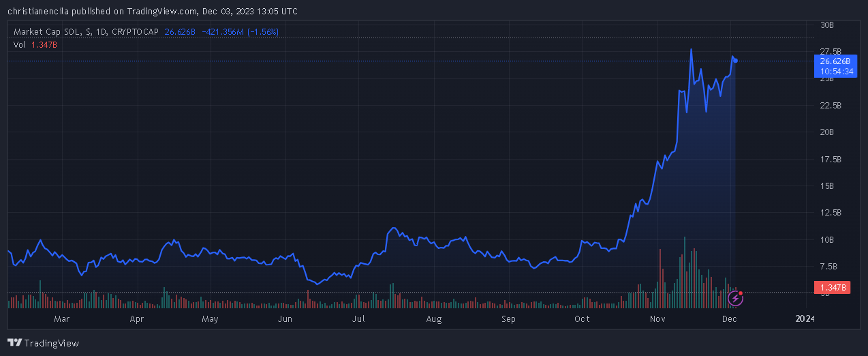The image size is (868, 356).
Task: Click the Mar label on time axis
Action: pyautogui.click(x=61, y=318)
